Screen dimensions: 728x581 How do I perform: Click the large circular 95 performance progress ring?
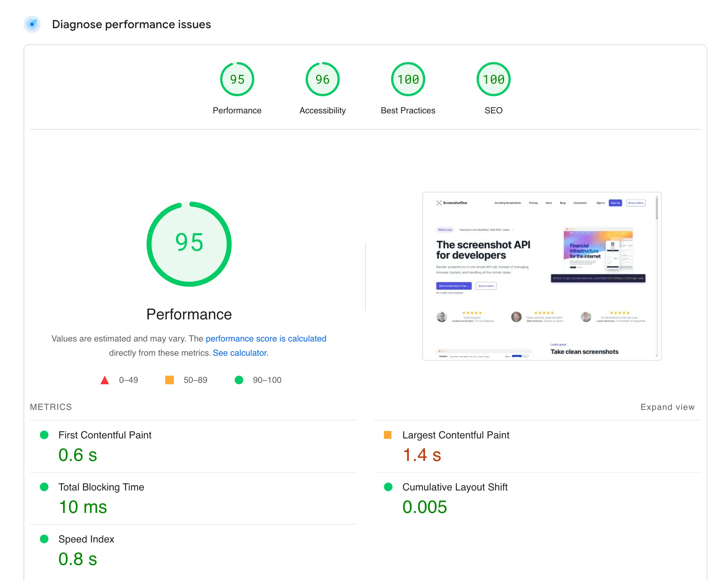189,244
